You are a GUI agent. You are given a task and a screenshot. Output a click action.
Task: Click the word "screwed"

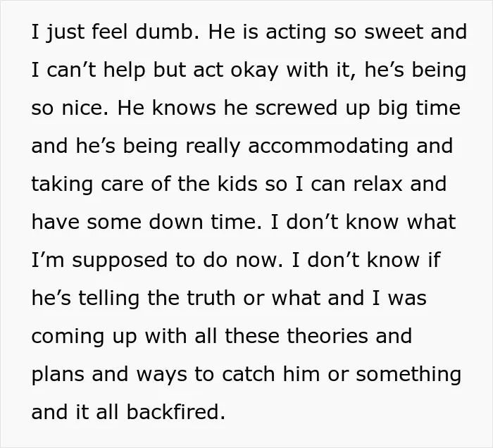tap(297, 108)
